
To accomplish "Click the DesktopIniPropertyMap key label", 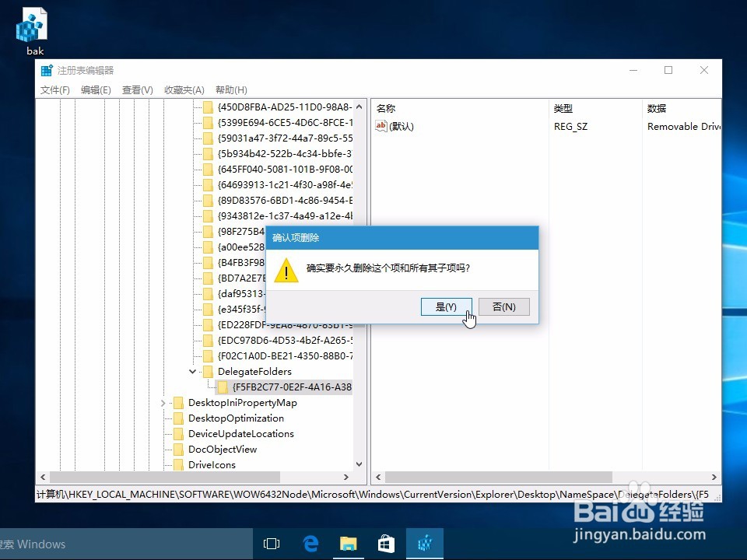I will click(243, 403).
